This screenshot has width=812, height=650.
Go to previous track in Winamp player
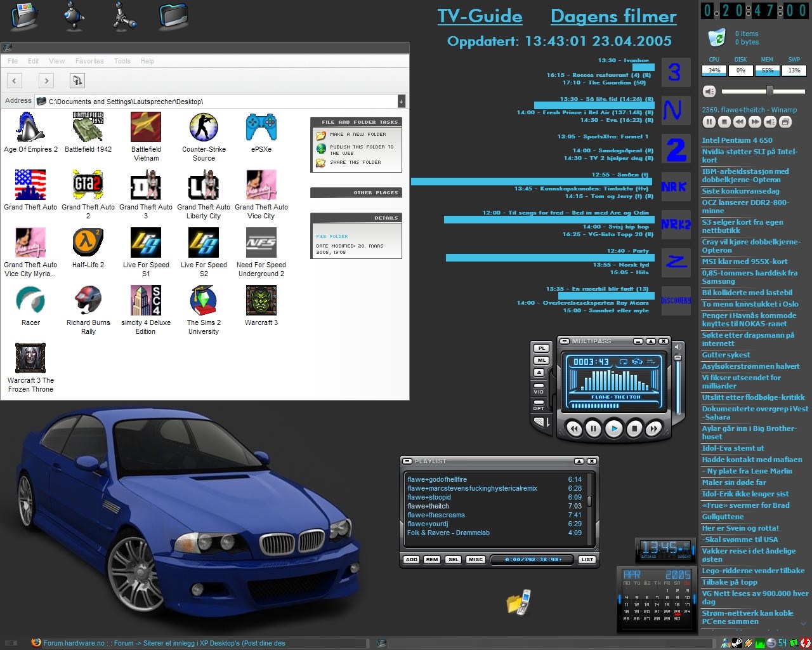[x=575, y=429]
